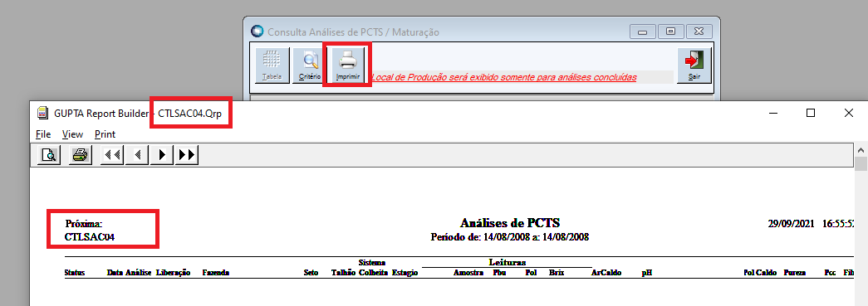Image resolution: width=868 pixels, height=306 pixels.
Task: Click Sair exit icon in Consulta window
Action: (694, 65)
